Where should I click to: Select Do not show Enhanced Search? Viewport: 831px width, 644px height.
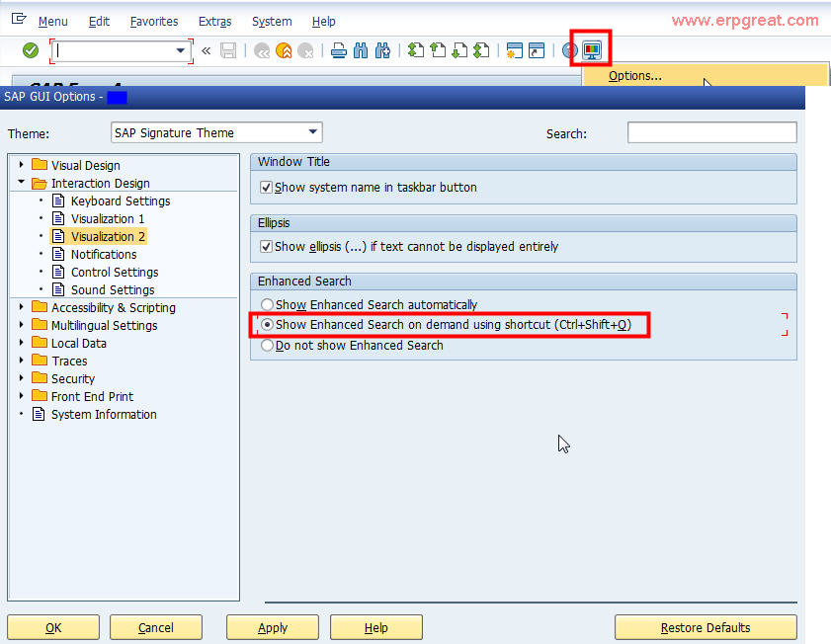(x=267, y=346)
